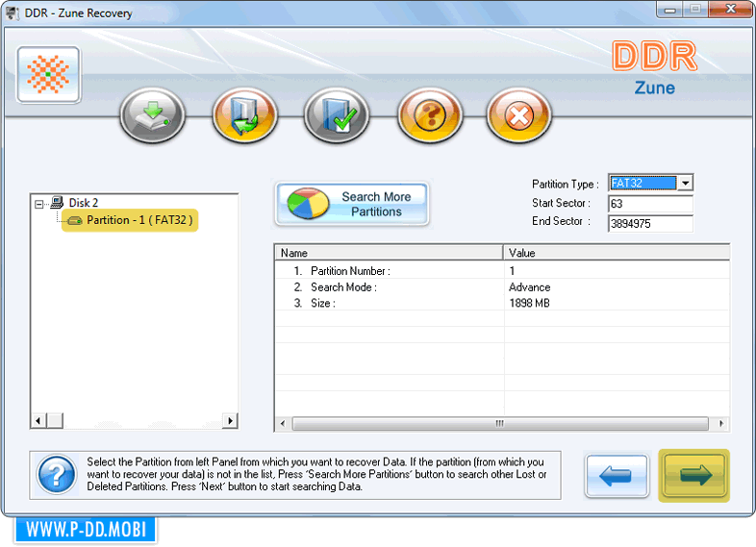
Task: Click the Value column header
Action: (617, 253)
